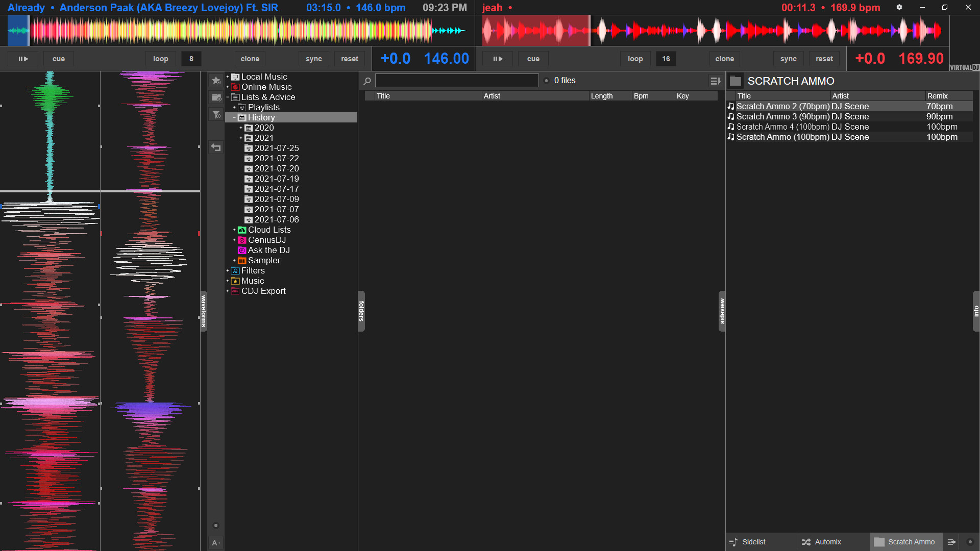980x551 pixels.
Task: Toggle the sideview panel tab
Action: tap(722, 311)
